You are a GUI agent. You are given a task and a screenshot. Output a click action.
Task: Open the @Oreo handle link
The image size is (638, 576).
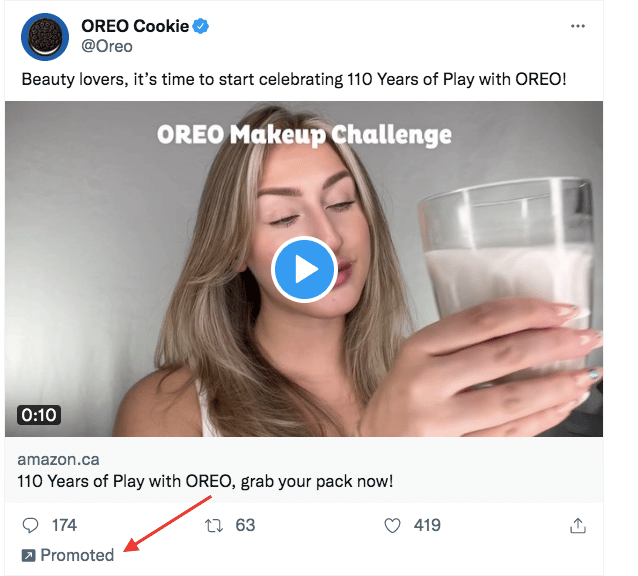click(x=105, y=46)
